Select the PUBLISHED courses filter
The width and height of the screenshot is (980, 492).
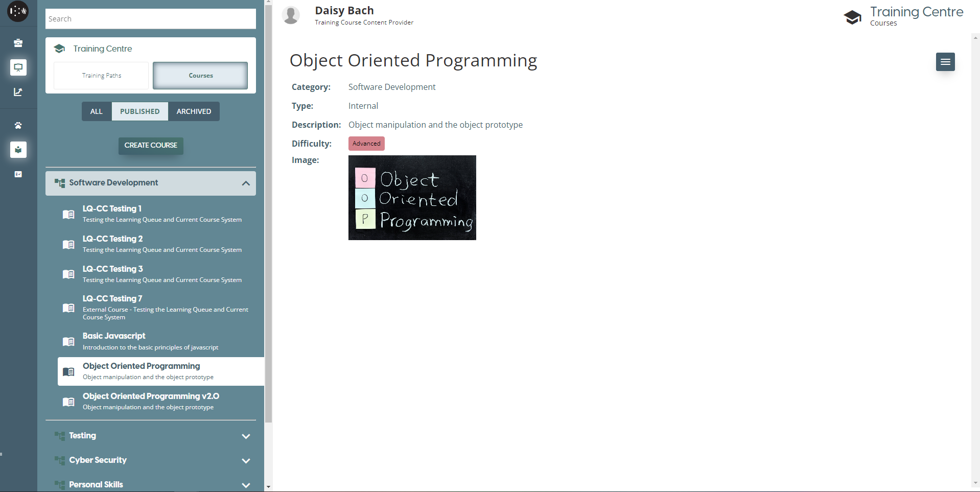[x=139, y=111]
